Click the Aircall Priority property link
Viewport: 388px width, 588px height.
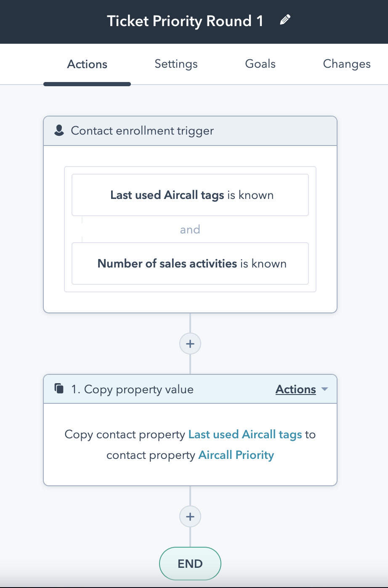click(x=236, y=455)
